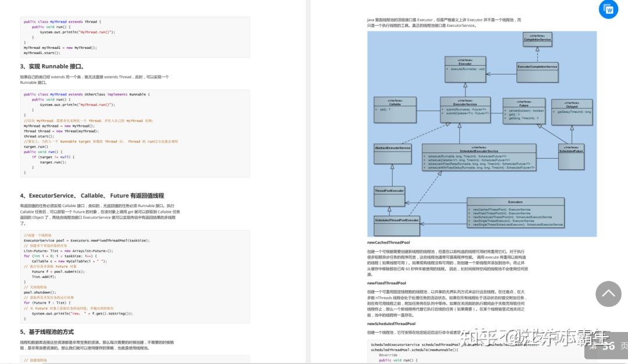628x364 pixels.
Task: Click code line 'Future f = pool.submit(c);'
Action: coord(58,272)
